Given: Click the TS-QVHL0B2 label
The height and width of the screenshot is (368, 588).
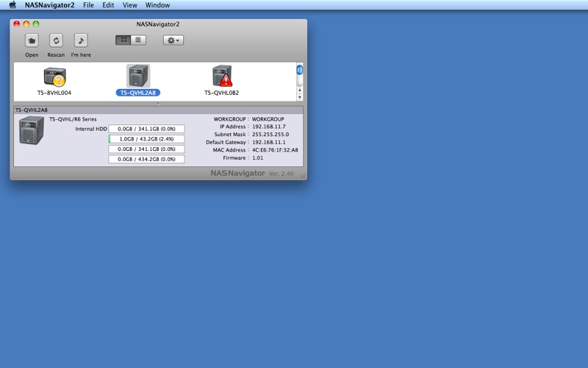Looking at the screenshot, I should (x=222, y=93).
